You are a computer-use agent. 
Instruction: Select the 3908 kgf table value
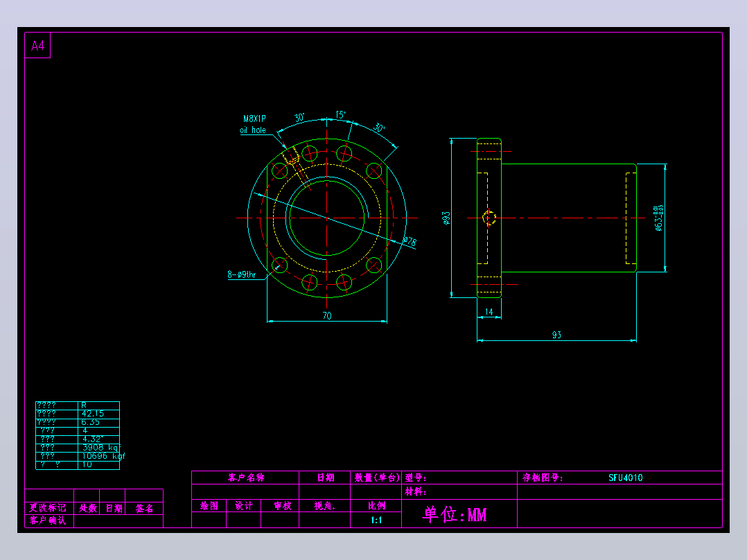[x=101, y=448]
